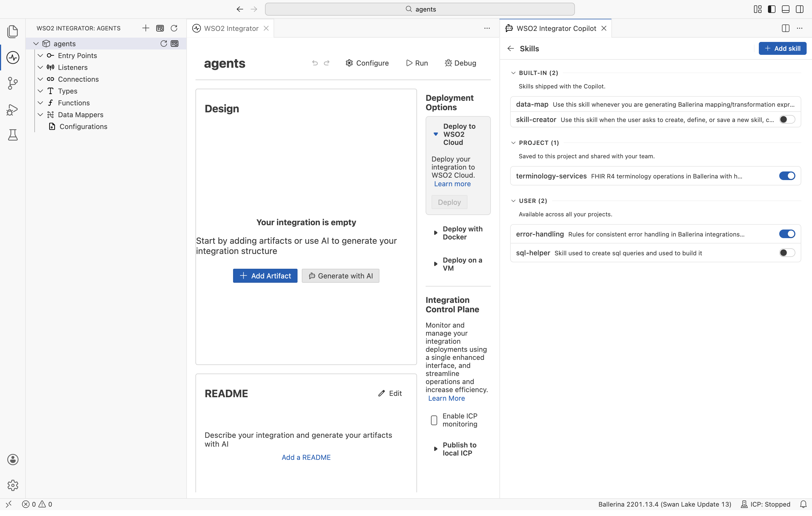812x516 pixels.
Task: Close the WSO2 Integrator tab
Action: coord(266,28)
